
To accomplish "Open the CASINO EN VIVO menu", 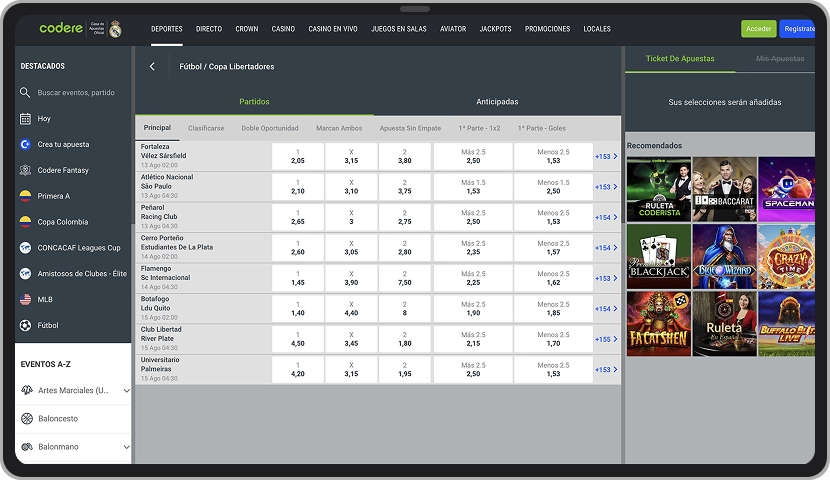I will point(333,29).
